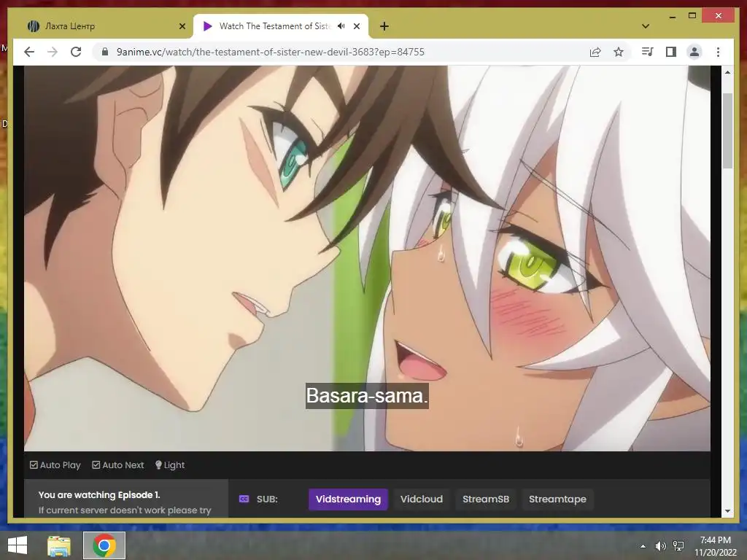Click the anime video player area

click(367, 259)
